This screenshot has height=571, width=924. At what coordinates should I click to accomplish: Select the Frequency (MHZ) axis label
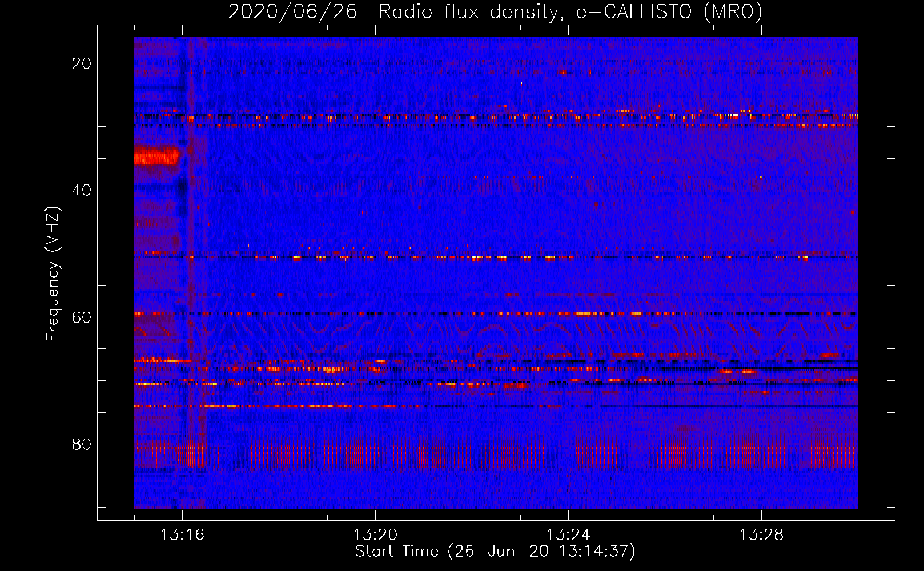point(53,274)
